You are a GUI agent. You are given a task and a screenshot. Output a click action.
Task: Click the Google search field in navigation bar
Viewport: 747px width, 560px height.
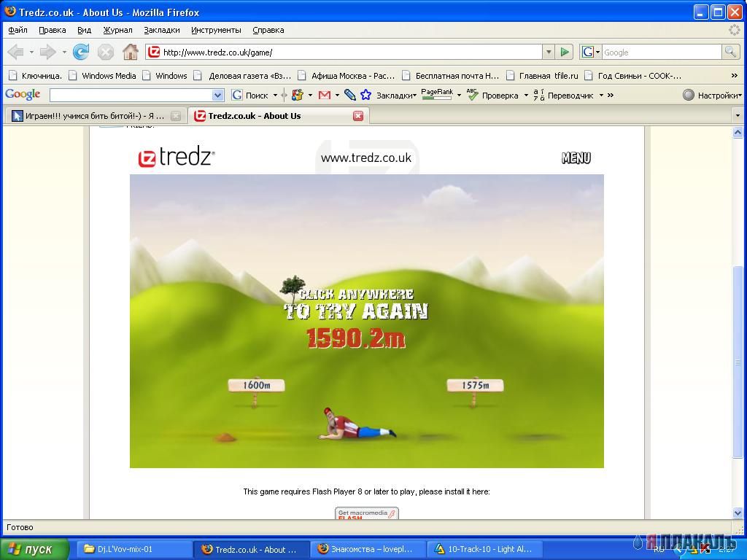point(662,52)
